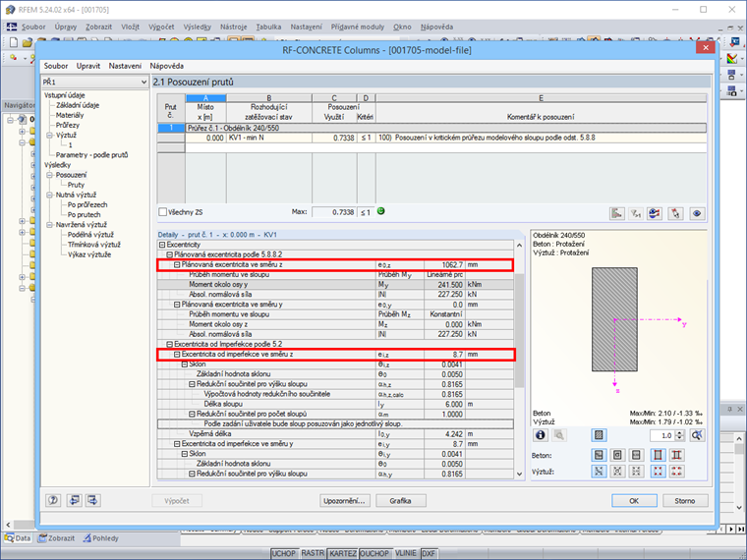Viewport: 747px width, 560px height.
Task: Click the Grafika button
Action: point(400,500)
